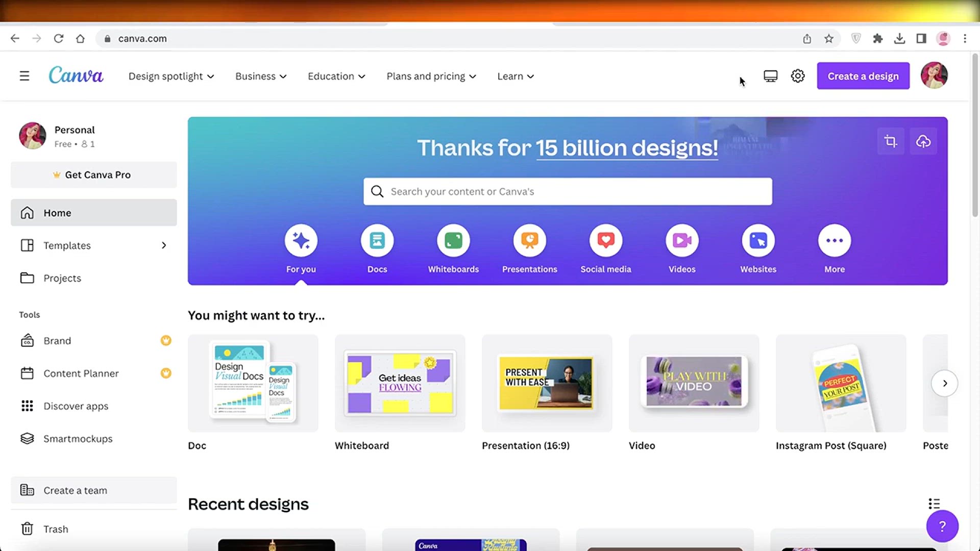
Task: Expand Learn dropdown menu
Action: [516, 76]
